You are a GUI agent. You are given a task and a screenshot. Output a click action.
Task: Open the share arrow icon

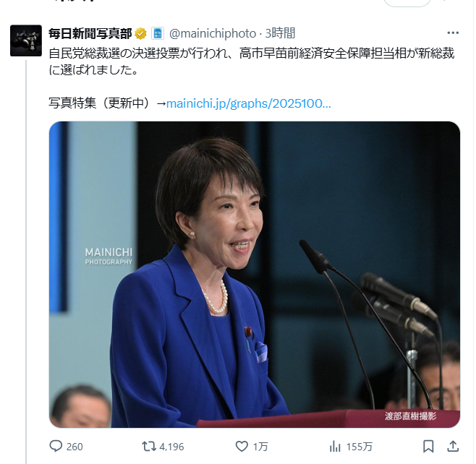coord(453,447)
